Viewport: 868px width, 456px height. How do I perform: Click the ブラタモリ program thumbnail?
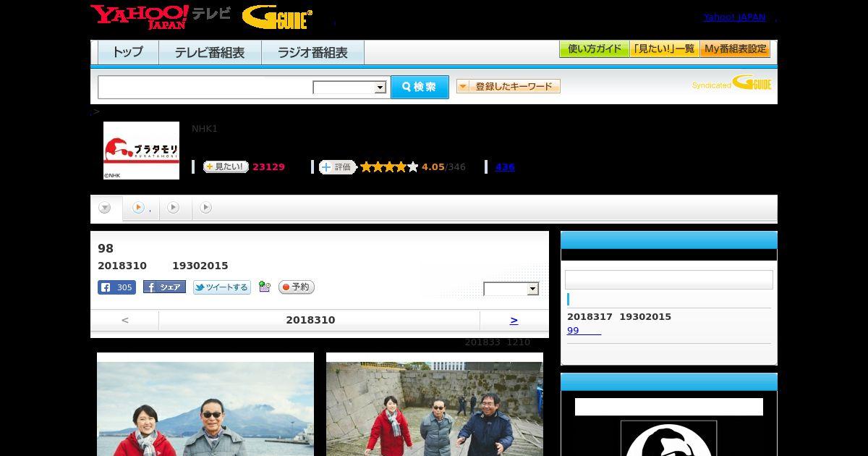click(141, 151)
